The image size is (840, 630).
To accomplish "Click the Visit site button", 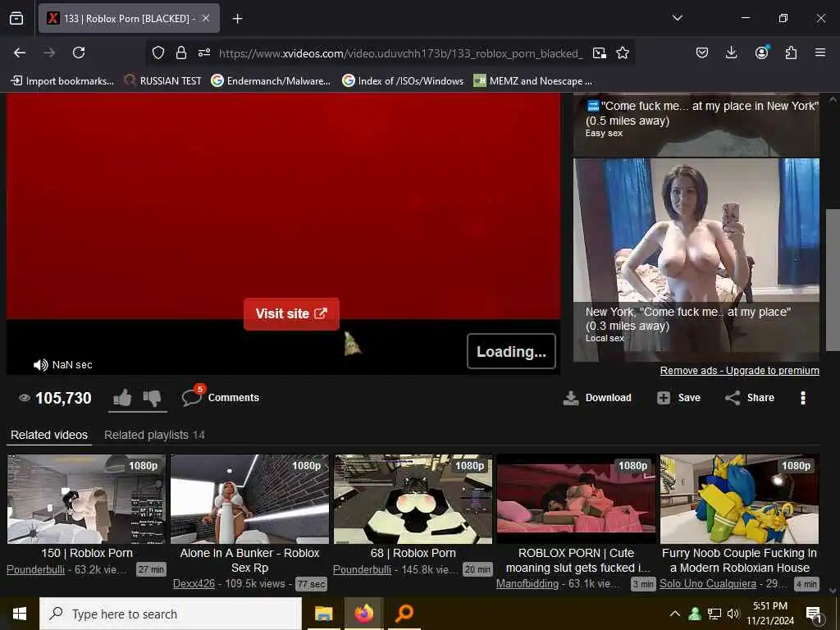I will pos(291,314).
